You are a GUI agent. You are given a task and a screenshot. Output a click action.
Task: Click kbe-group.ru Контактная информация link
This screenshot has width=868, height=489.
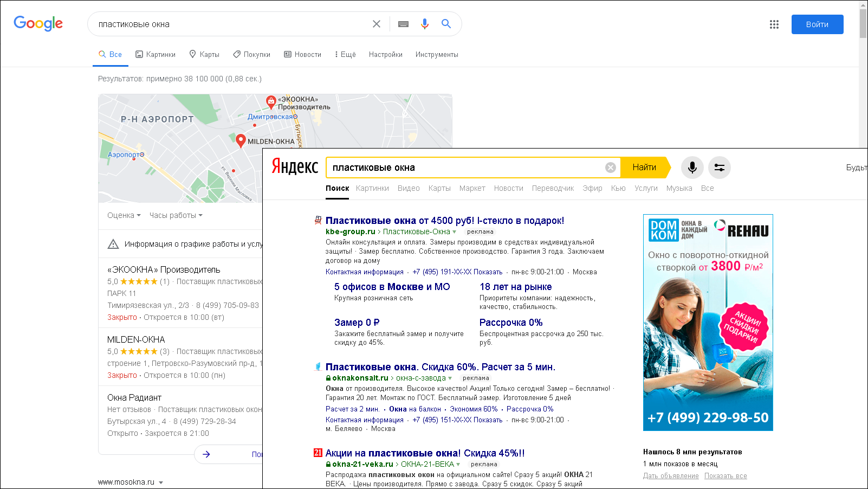[x=365, y=272]
